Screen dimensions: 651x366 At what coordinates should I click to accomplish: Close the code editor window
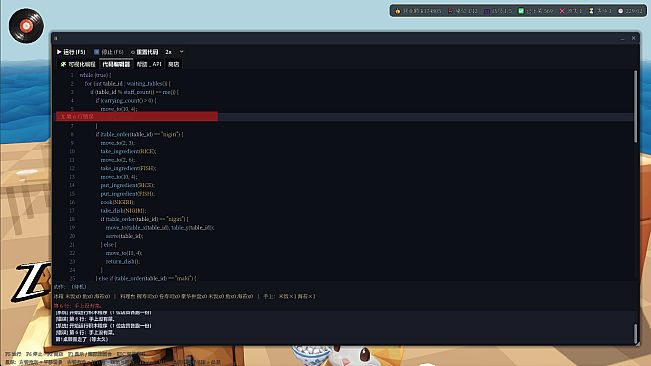[634, 38]
